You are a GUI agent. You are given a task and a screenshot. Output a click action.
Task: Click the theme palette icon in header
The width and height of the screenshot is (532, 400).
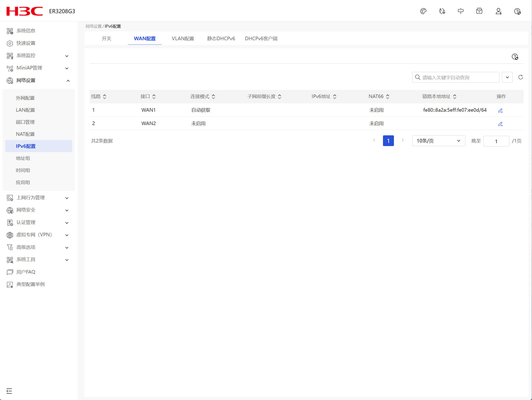pos(423,11)
